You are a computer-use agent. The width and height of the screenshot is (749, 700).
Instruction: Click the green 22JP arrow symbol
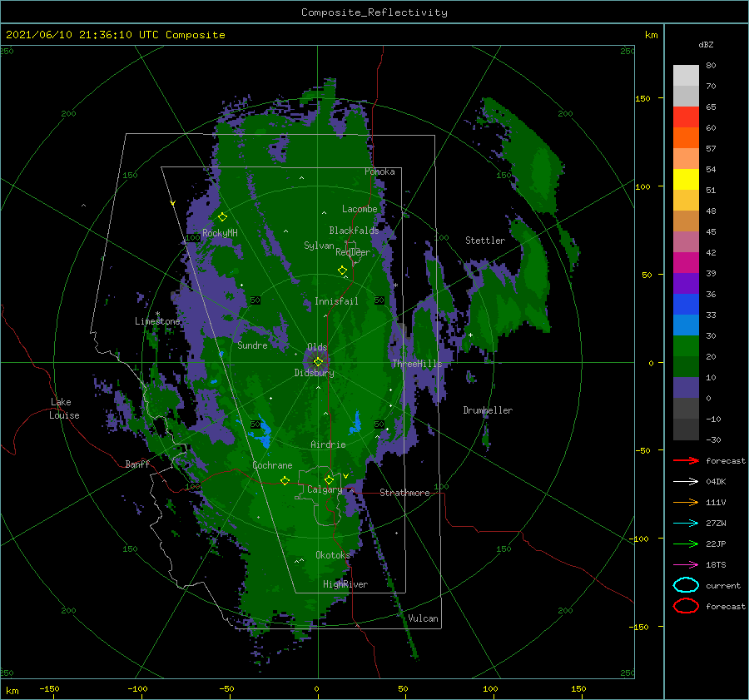point(686,544)
